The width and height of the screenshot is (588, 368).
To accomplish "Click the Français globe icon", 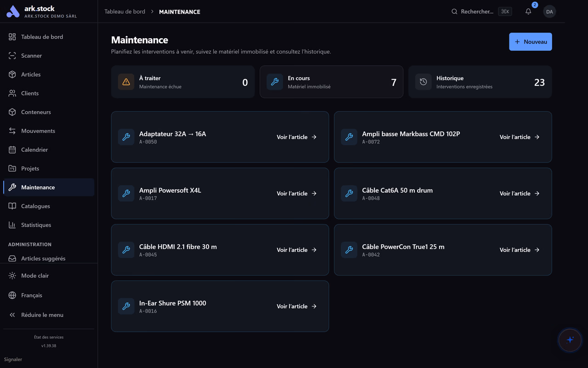I will [x=12, y=296].
